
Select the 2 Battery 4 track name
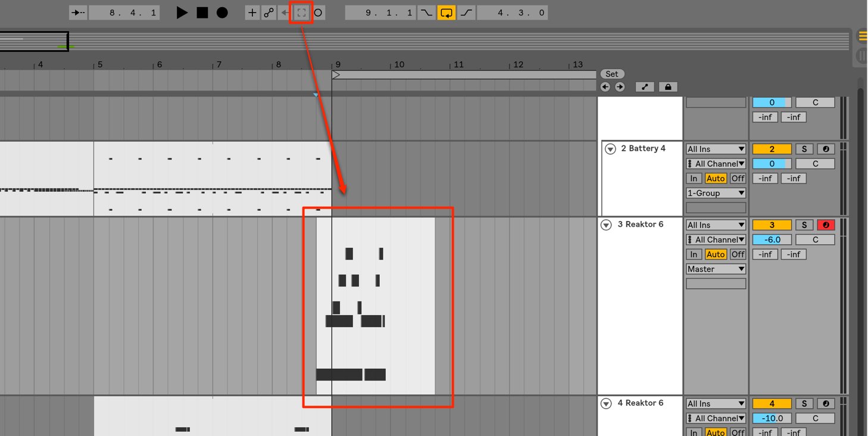coord(643,148)
